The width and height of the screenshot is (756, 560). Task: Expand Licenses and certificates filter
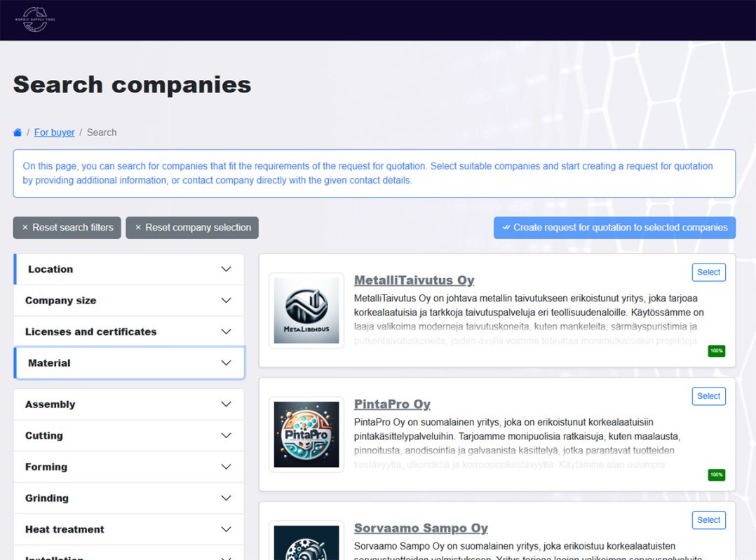[129, 332]
